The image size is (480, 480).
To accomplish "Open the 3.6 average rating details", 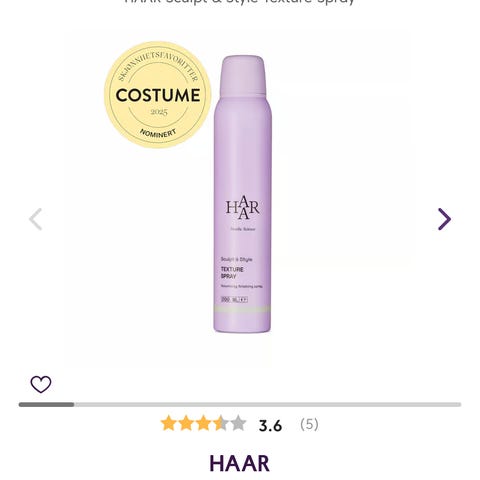I will click(x=270, y=426).
